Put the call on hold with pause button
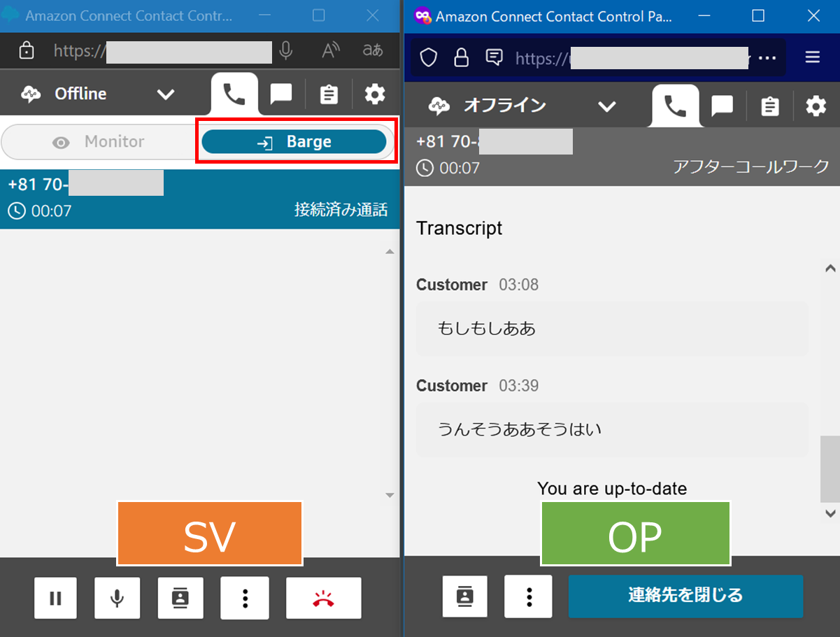 click(x=55, y=598)
